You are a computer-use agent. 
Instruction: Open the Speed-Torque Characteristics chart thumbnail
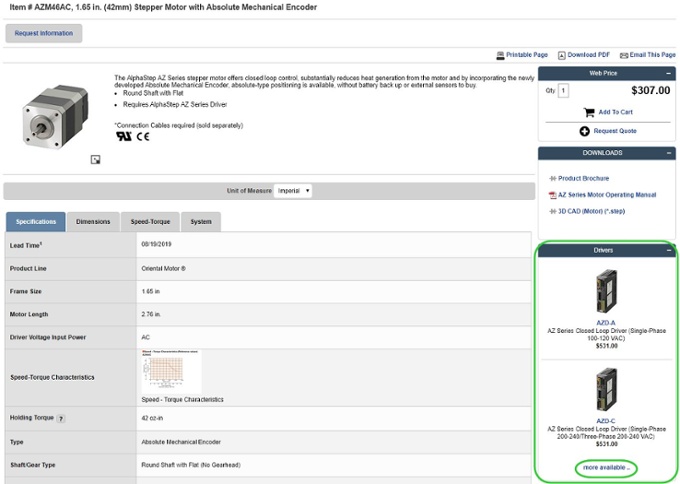tap(172, 372)
